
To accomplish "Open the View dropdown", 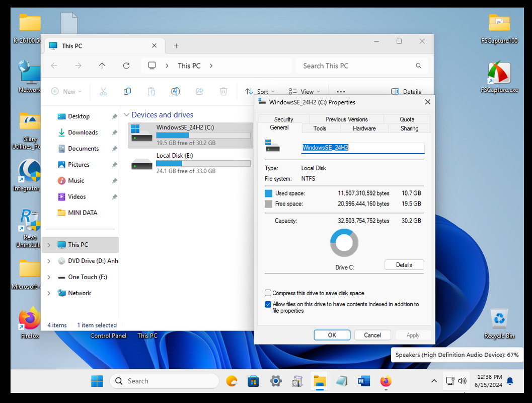I will coord(305,91).
